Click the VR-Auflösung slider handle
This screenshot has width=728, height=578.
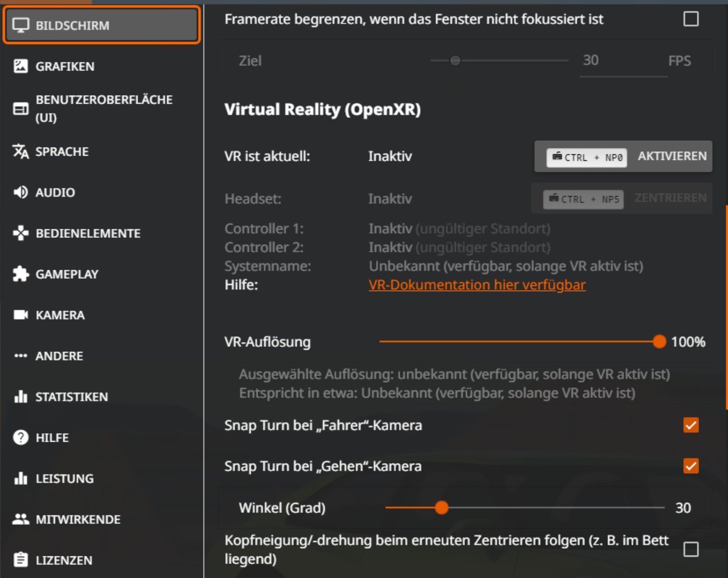coord(659,342)
